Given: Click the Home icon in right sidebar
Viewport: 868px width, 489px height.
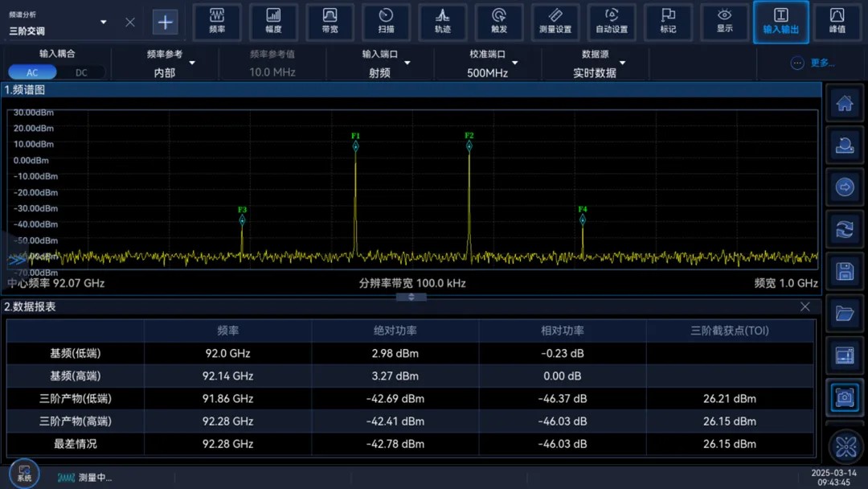Looking at the screenshot, I should tap(845, 104).
